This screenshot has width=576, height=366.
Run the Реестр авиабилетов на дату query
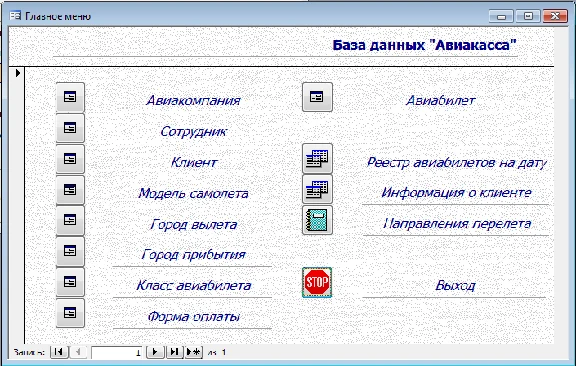[x=317, y=159]
